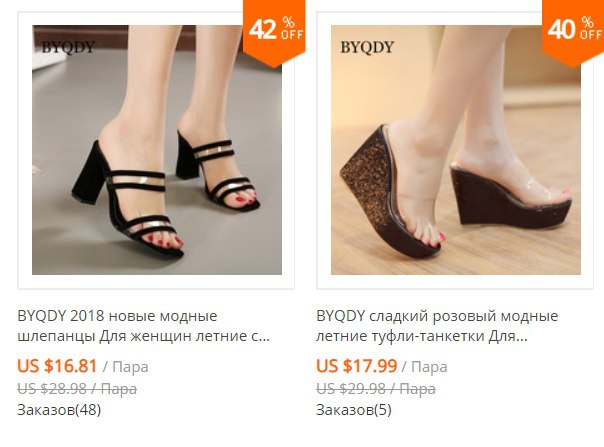Click the '/ Пара' unit next to $16.81
Image resolution: width=604 pixels, height=447 pixels.
126,366
